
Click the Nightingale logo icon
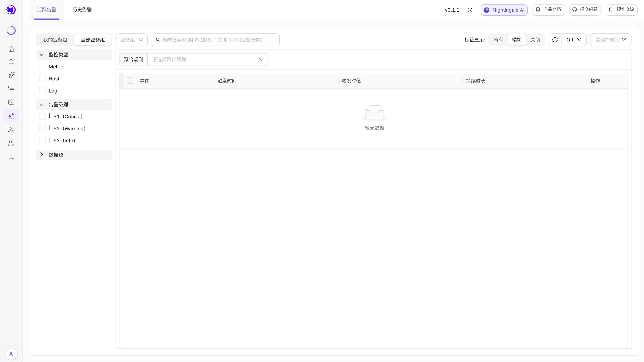tap(11, 10)
